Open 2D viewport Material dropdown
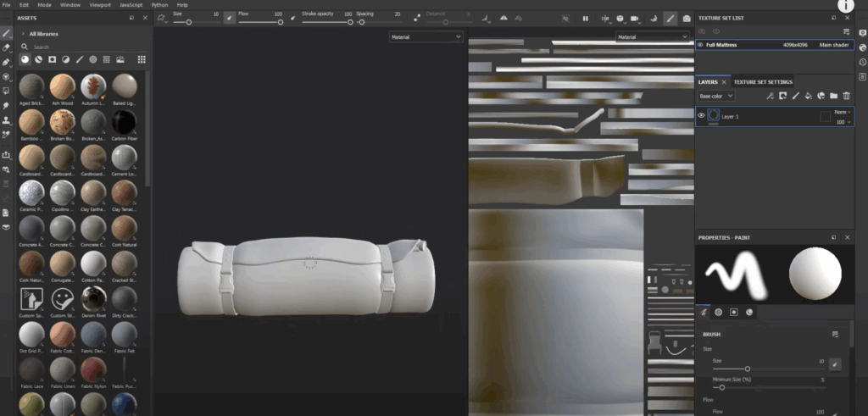The height and width of the screenshot is (416, 868). [652, 37]
